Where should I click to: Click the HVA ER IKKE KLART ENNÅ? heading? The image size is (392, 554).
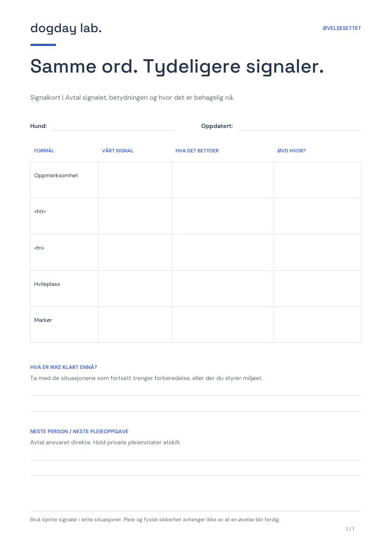[x=64, y=367]
